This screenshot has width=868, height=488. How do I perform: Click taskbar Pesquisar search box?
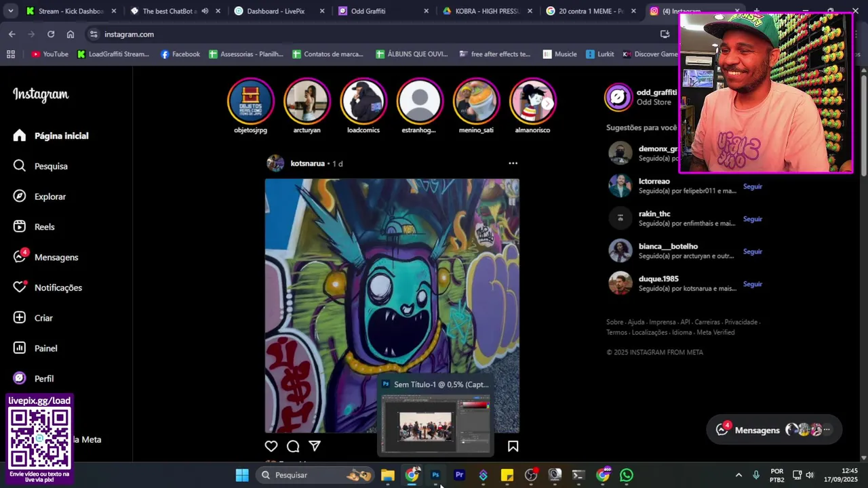(x=316, y=475)
